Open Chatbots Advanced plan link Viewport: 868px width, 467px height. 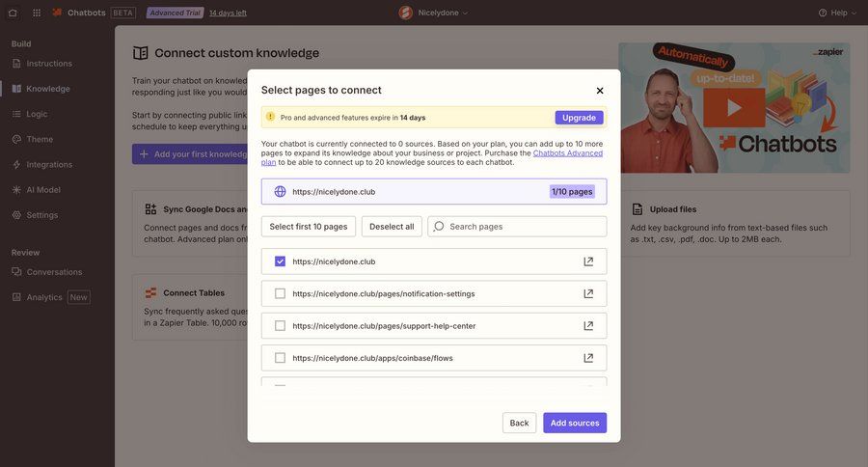tap(567, 152)
